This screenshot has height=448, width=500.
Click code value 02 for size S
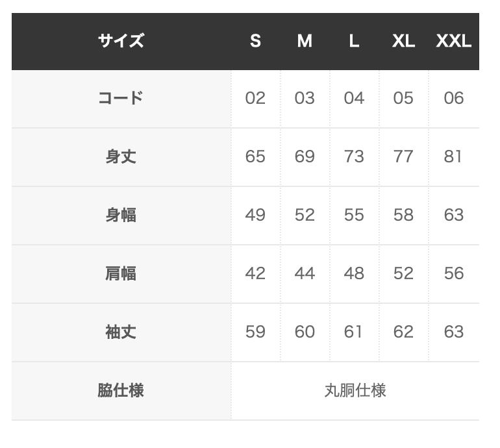point(255,99)
